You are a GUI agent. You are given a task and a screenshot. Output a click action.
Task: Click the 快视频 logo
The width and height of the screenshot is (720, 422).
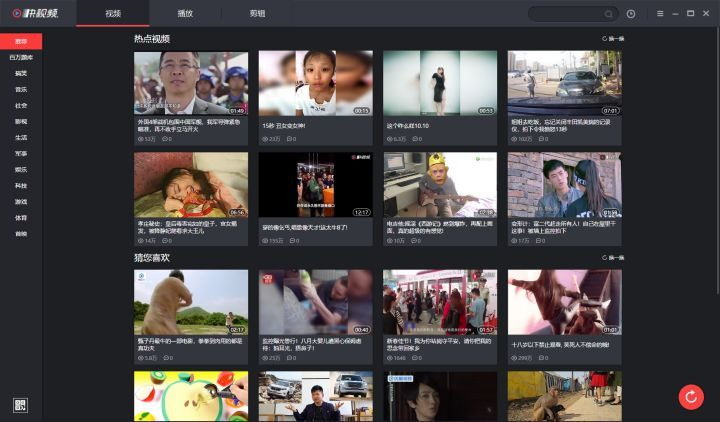pyautogui.click(x=35, y=13)
